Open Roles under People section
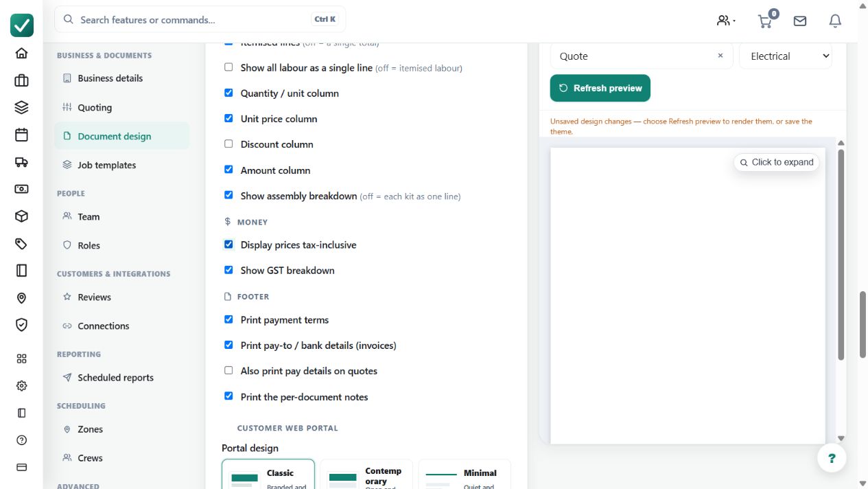This screenshot has width=868, height=489. pos(121,245)
